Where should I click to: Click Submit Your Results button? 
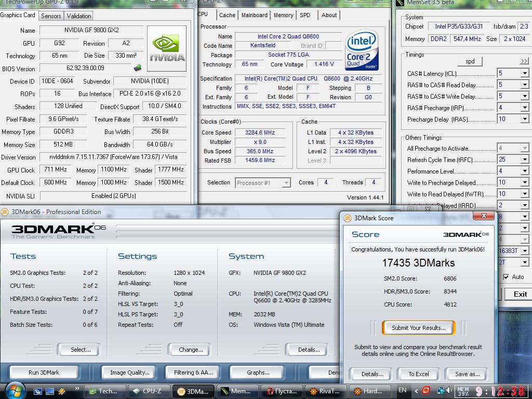(418, 328)
